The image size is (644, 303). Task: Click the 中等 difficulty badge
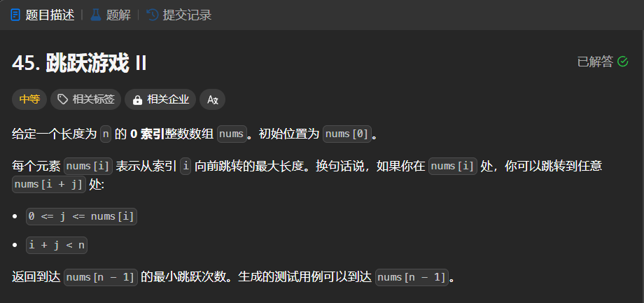(x=29, y=99)
